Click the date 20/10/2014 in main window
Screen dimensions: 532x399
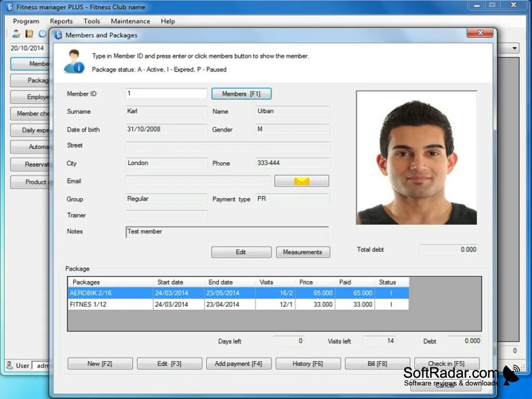point(27,48)
